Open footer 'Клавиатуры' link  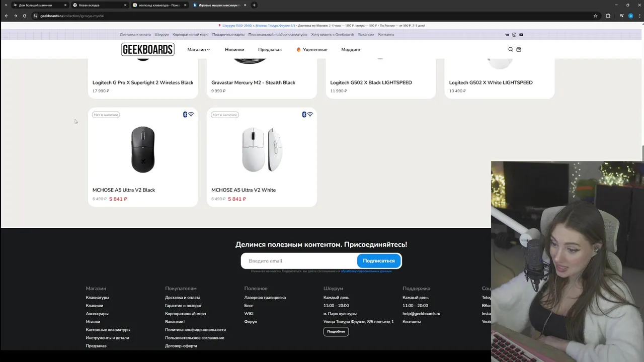(x=97, y=298)
